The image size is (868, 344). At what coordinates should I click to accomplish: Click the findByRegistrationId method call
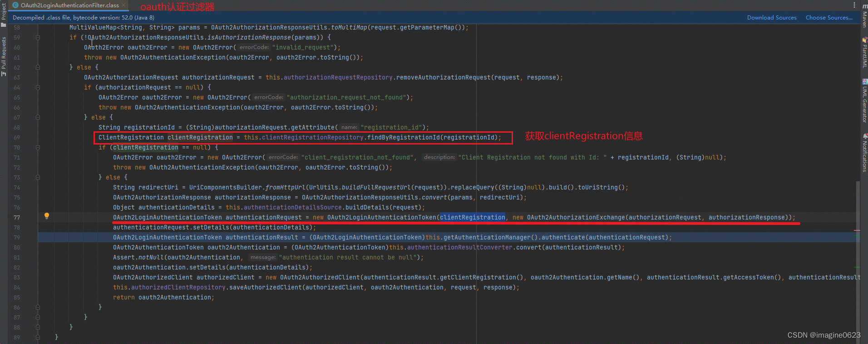point(404,137)
